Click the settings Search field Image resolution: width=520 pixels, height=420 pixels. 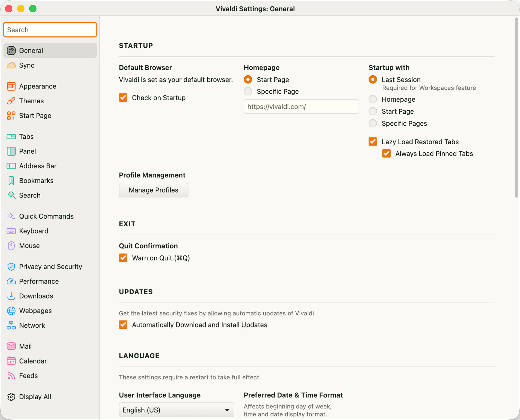[50, 30]
